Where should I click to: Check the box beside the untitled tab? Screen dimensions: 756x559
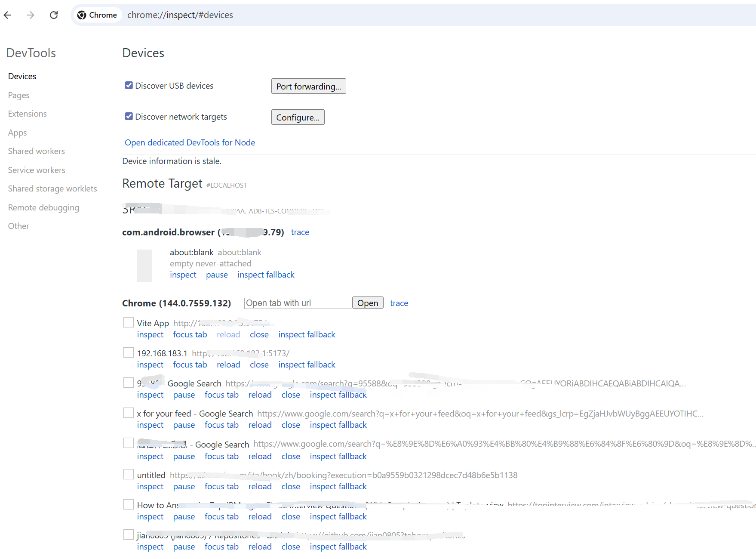click(128, 474)
